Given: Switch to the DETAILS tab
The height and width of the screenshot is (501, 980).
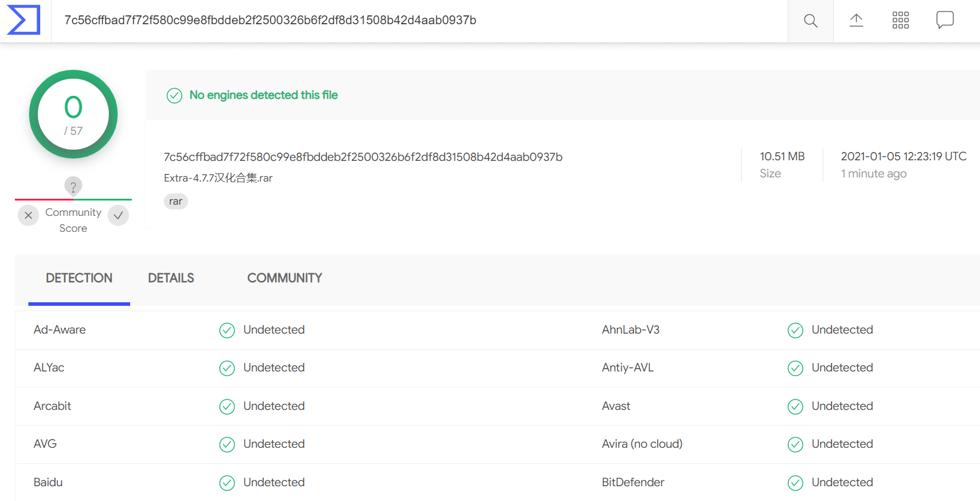Looking at the screenshot, I should coord(171,278).
